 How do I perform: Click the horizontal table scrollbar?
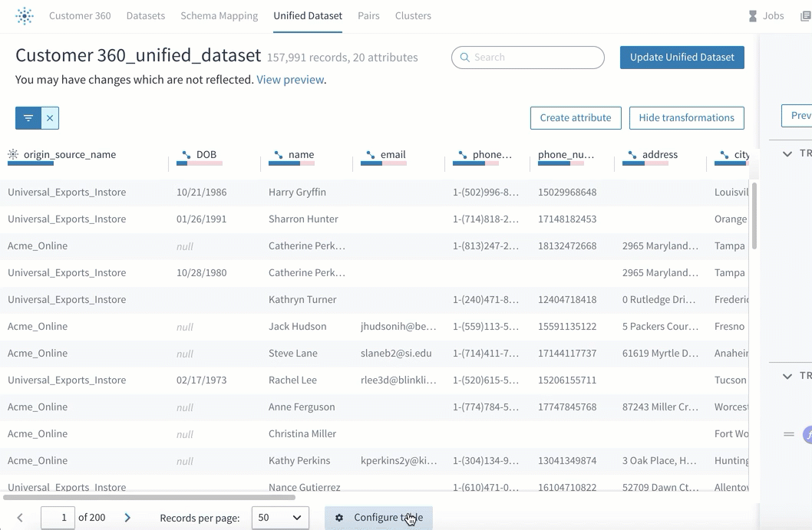click(149, 497)
